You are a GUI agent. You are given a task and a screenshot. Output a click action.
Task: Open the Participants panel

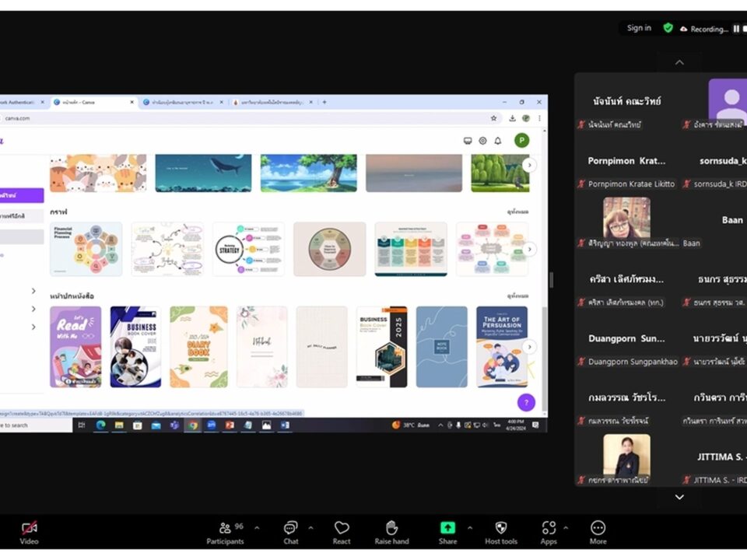pyautogui.click(x=226, y=533)
